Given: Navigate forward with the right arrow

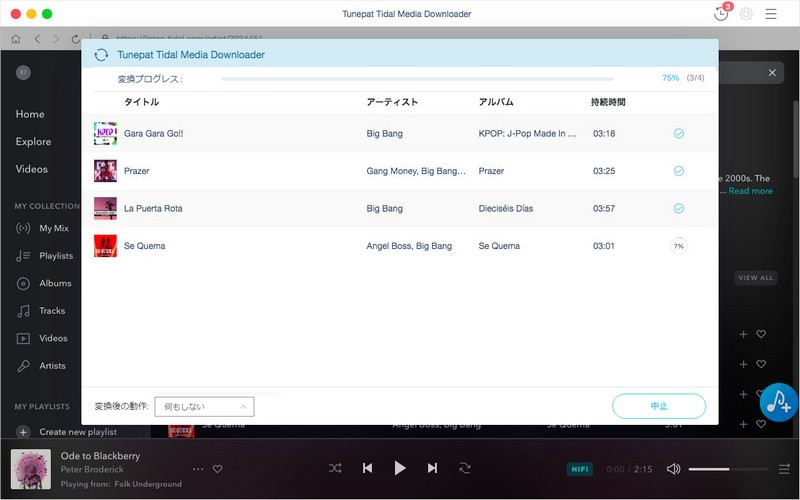Looking at the screenshot, I should 56,39.
